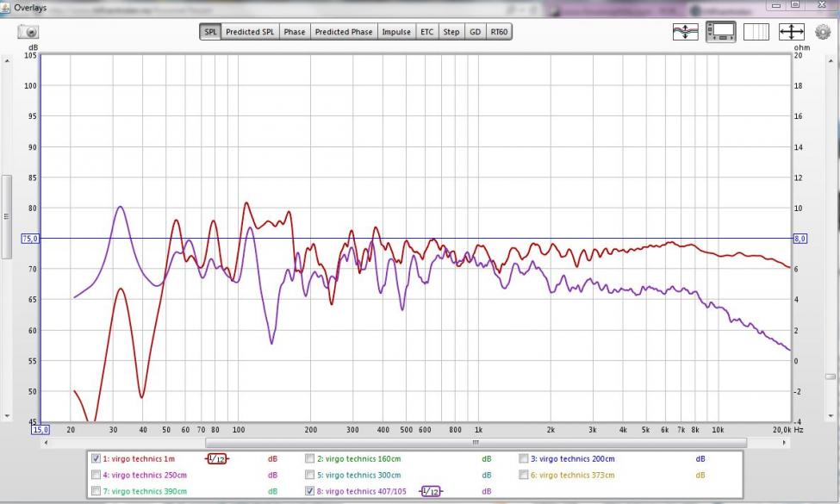Click the down arrow of left vertical scrollbar

coord(6,415)
